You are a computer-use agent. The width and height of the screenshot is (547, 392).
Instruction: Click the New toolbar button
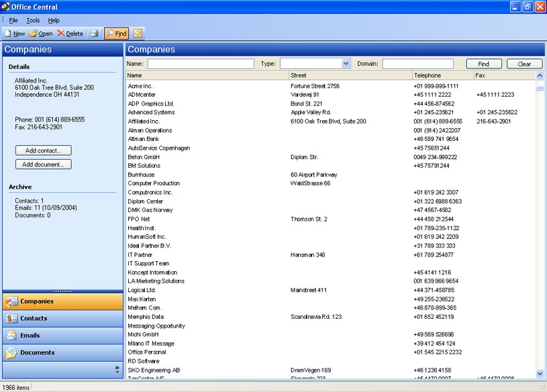(15, 34)
